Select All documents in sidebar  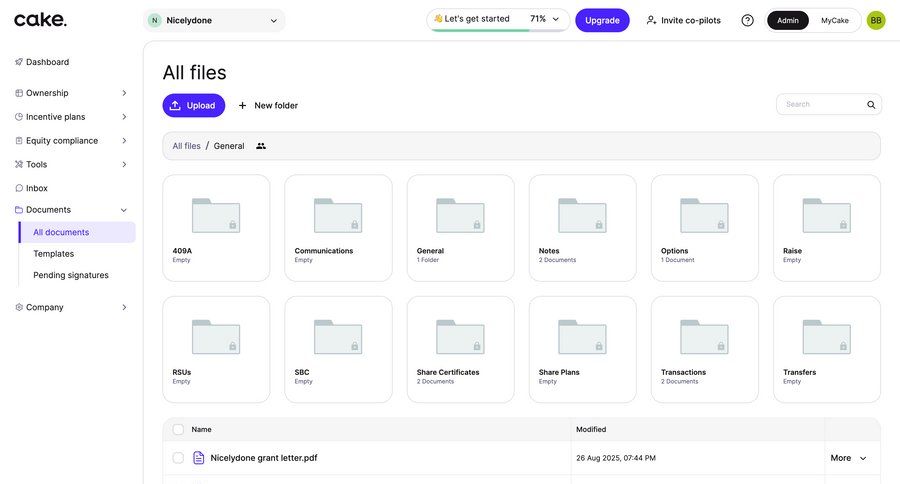tap(77, 232)
